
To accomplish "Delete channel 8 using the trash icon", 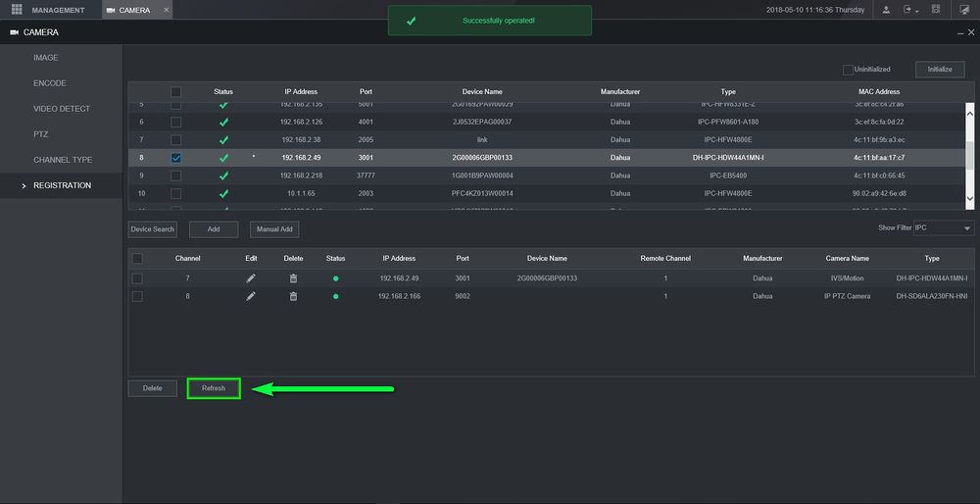I will (x=293, y=296).
